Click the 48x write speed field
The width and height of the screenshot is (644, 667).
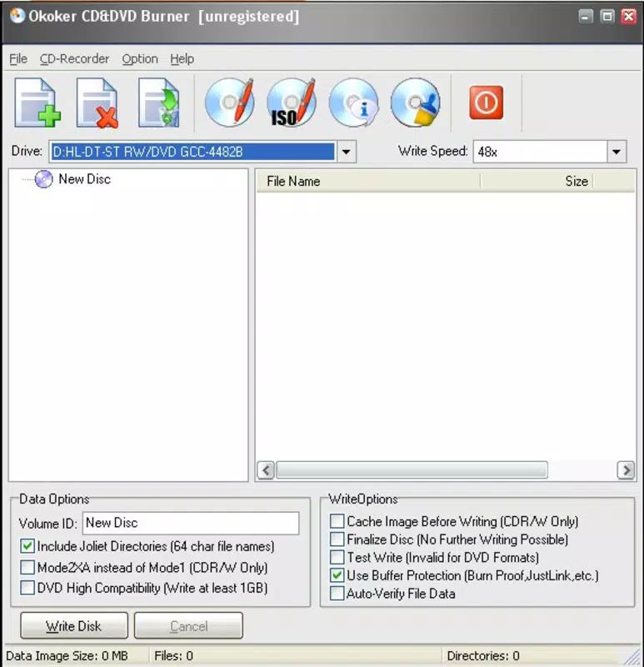coord(540,152)
